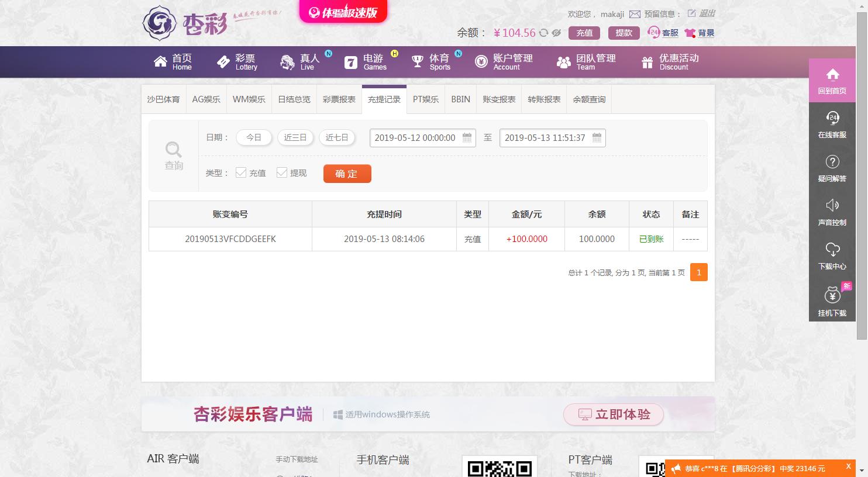Click the 提款 withdraw button in header
The width and height of the screenshot is (868, 477).
pos(624,33)
